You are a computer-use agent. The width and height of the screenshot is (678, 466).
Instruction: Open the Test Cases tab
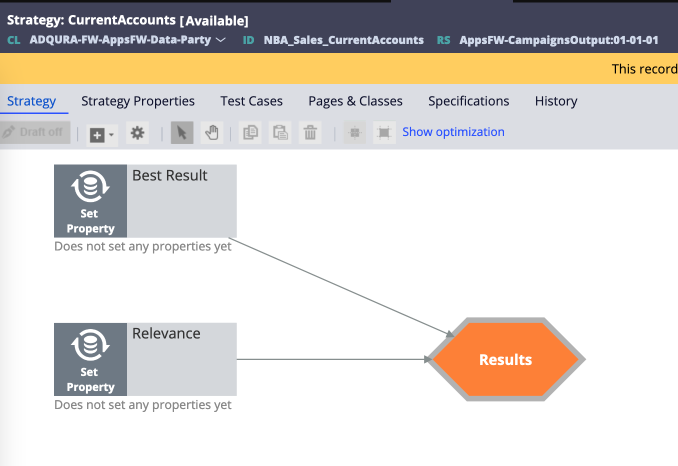[x=251, y=101]
